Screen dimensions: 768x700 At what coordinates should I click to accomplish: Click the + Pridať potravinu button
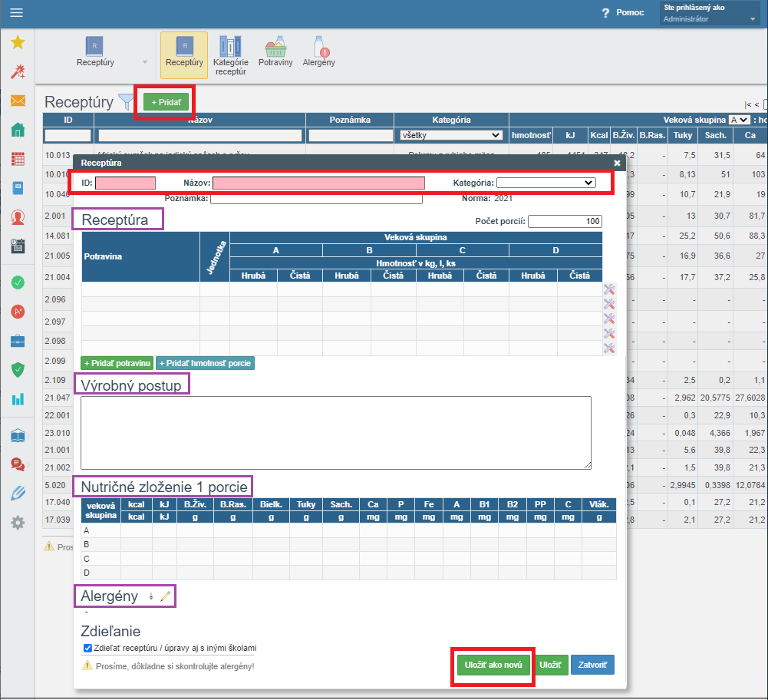pyautogui.click(x=117, y=363)
